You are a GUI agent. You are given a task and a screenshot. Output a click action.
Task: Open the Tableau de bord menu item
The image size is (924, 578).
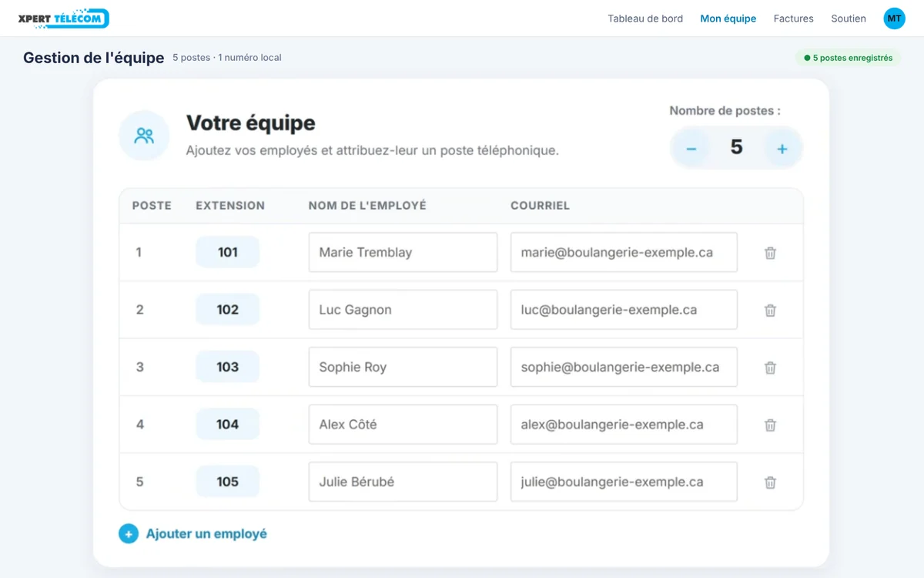[645, 18]
